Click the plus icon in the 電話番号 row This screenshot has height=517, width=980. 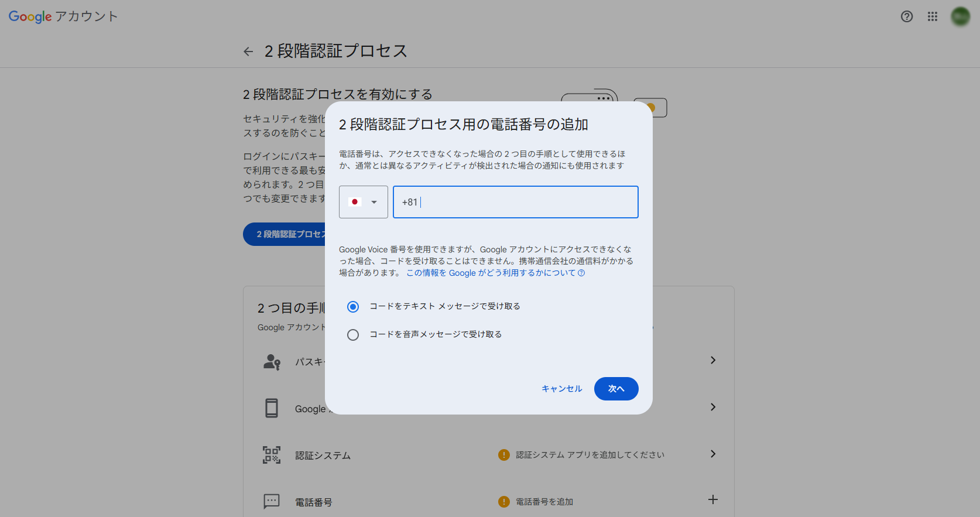(x=713, y=499)
